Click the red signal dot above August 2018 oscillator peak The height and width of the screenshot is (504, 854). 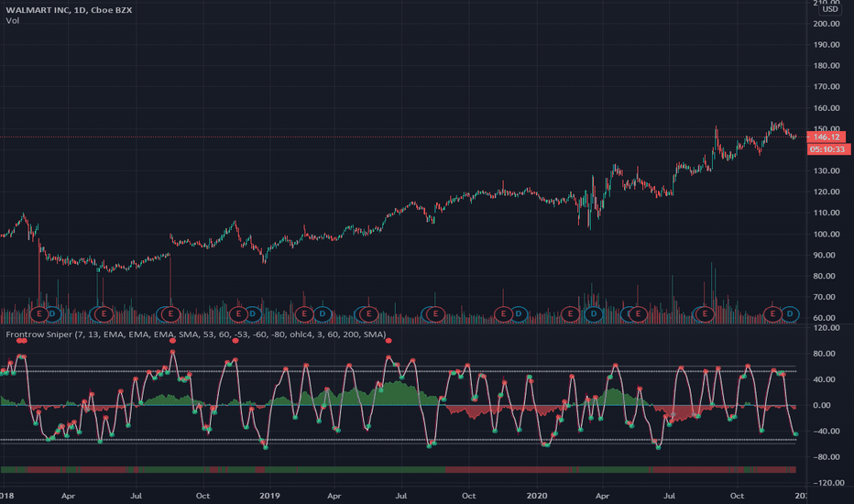pyautogui.click(x=172, y=341)
